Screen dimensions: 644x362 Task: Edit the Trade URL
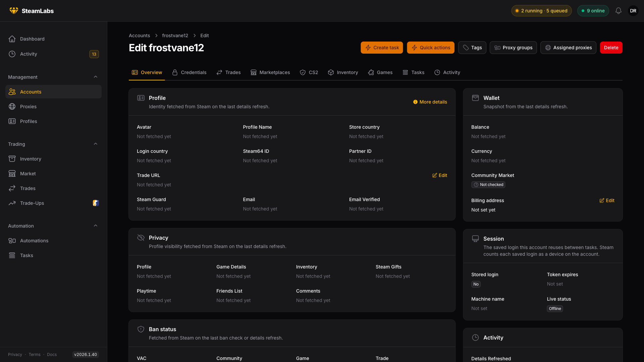pos(440,175)
